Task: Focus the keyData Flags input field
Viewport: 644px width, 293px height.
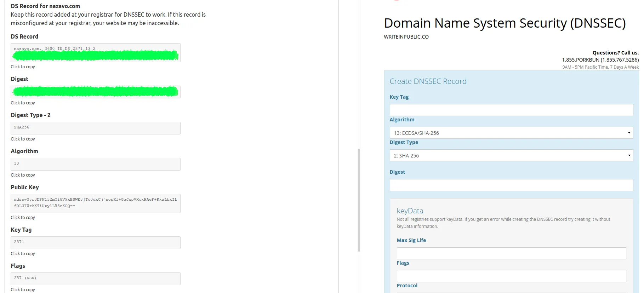Action: [511, 276]
